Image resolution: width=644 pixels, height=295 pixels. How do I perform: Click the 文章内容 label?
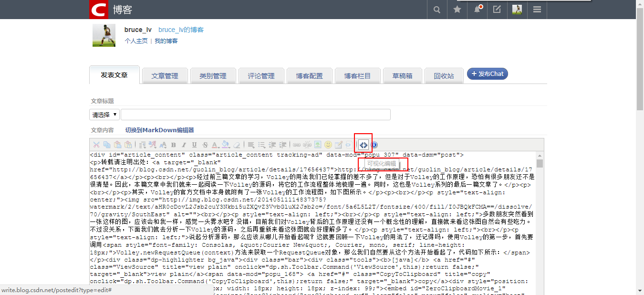(x=103, y=130)
